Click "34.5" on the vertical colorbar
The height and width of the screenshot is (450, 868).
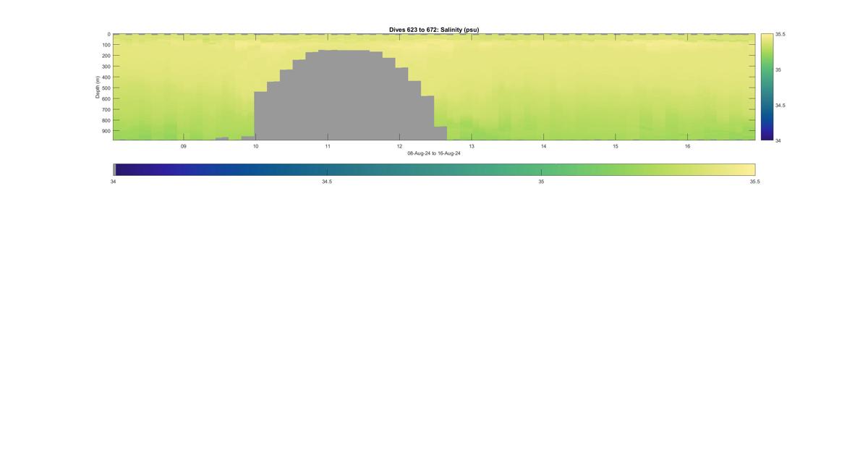[780, 105]
